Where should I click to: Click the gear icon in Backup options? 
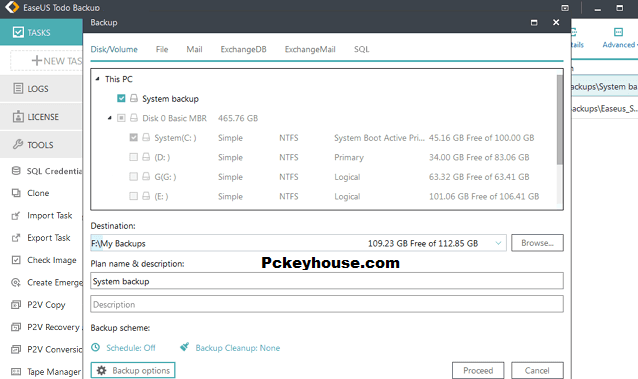(x=102, y=370)
